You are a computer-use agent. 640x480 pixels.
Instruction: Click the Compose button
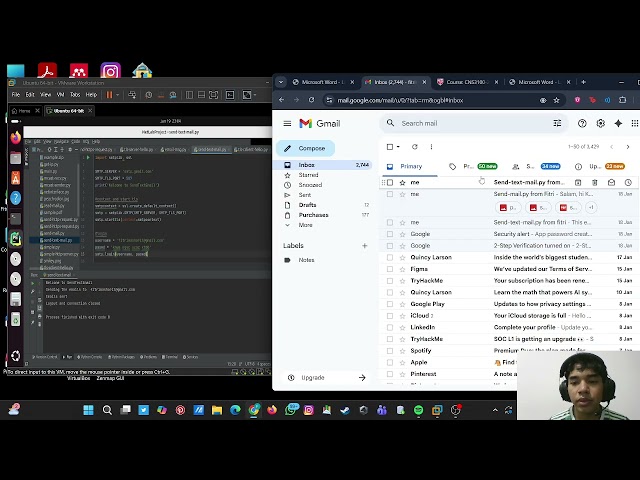[306, 148]
